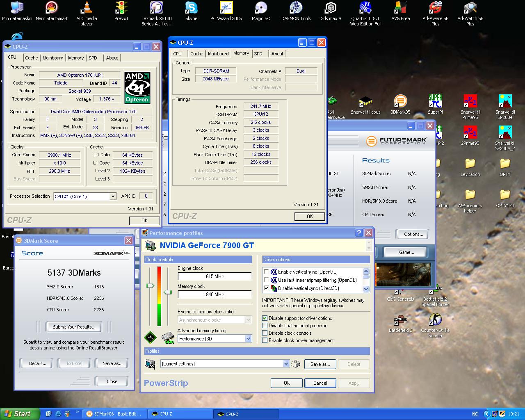Launch DAEMON Tools shortcut
This screenshot has height=420, width=525.
coord(296,11)
